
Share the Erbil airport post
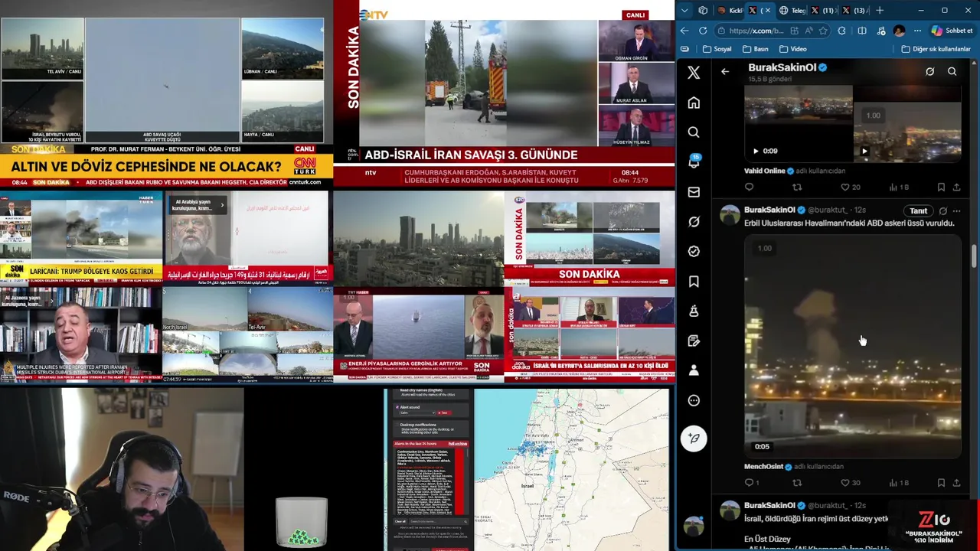pyautogui.click(x=956, y=483)
